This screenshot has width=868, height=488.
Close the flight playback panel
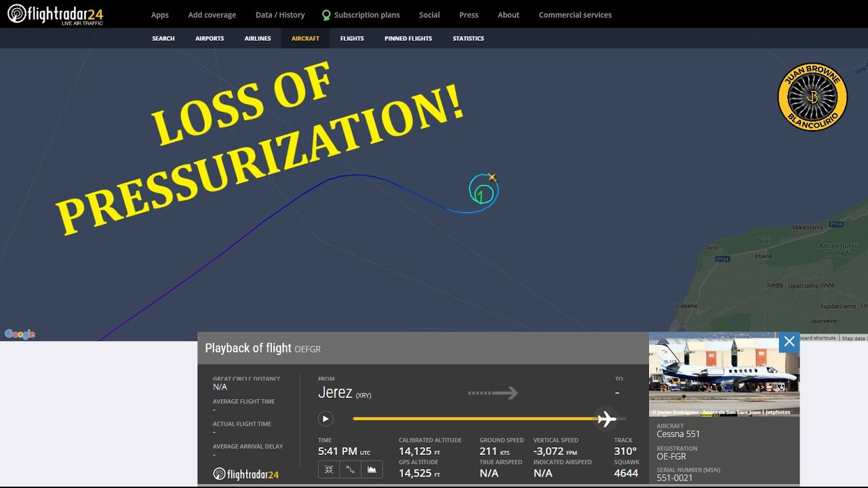coord(789,342)
